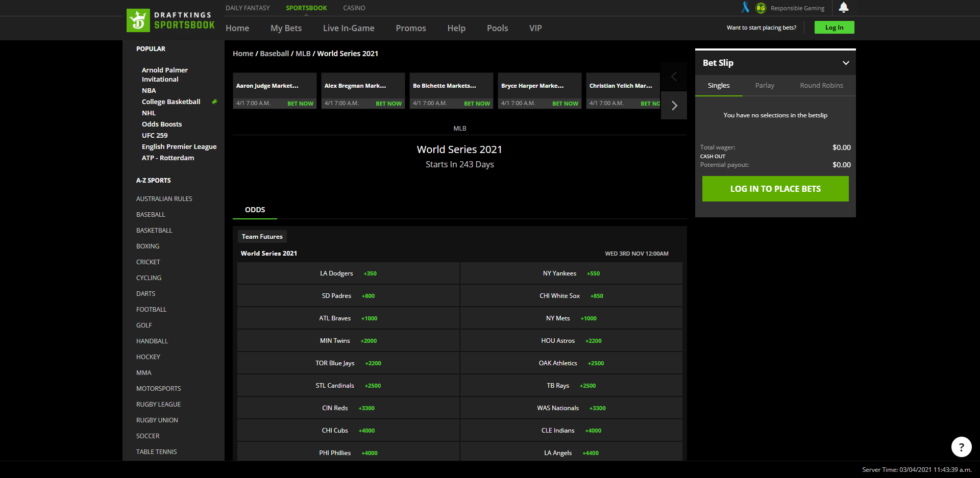
Task: Click the RG Responsible Gaming icon
Action: pos(760,8)
